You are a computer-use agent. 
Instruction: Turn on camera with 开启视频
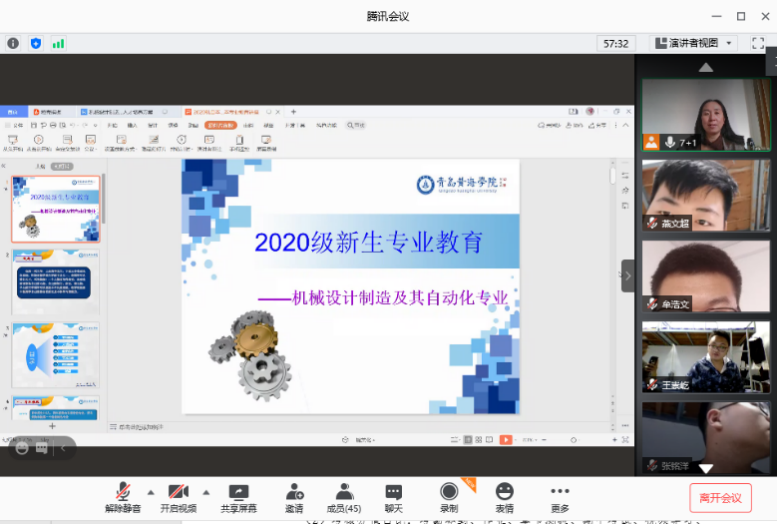pyautogui.click(x=178, y=492)
